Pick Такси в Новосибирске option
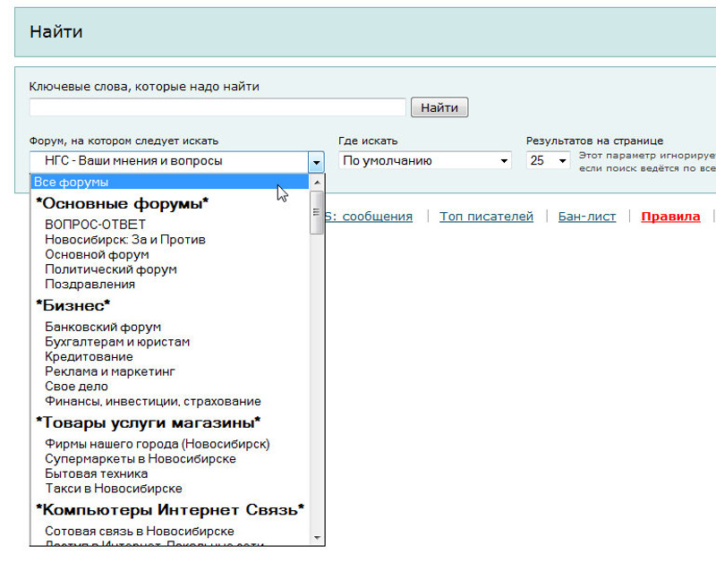This screenshot has width=716, height=588. coord(113,489)
